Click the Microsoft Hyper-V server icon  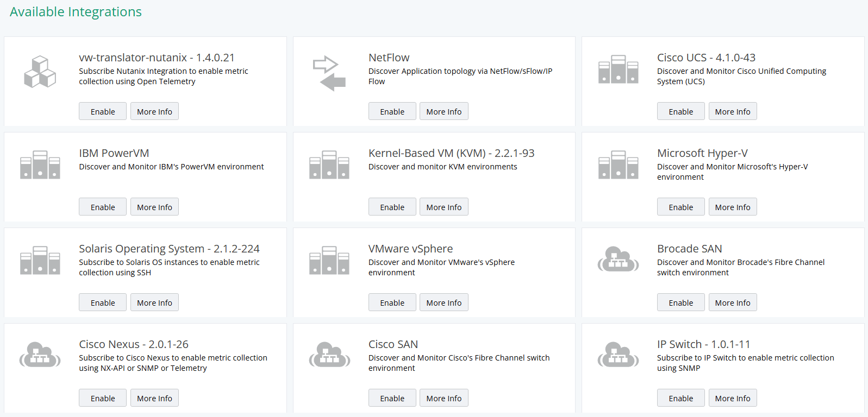point(618,165)
